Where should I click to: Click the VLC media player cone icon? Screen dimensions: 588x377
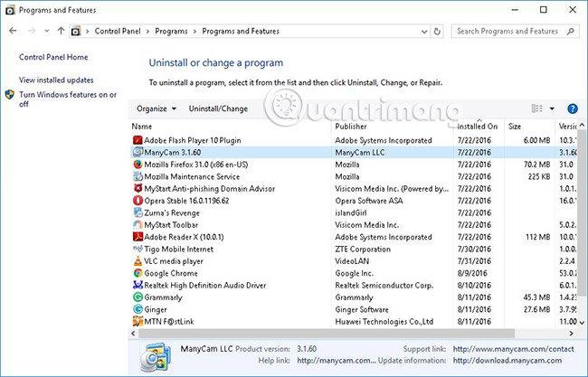click(x=138, y=261)
